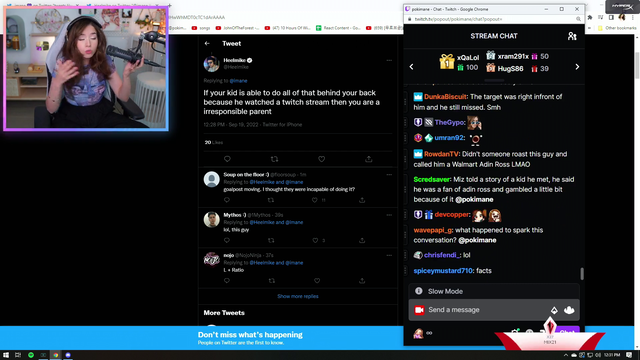Screen dimensions: 640x360
Task: Open options for nojo's reply
Action: pos(389,256)
